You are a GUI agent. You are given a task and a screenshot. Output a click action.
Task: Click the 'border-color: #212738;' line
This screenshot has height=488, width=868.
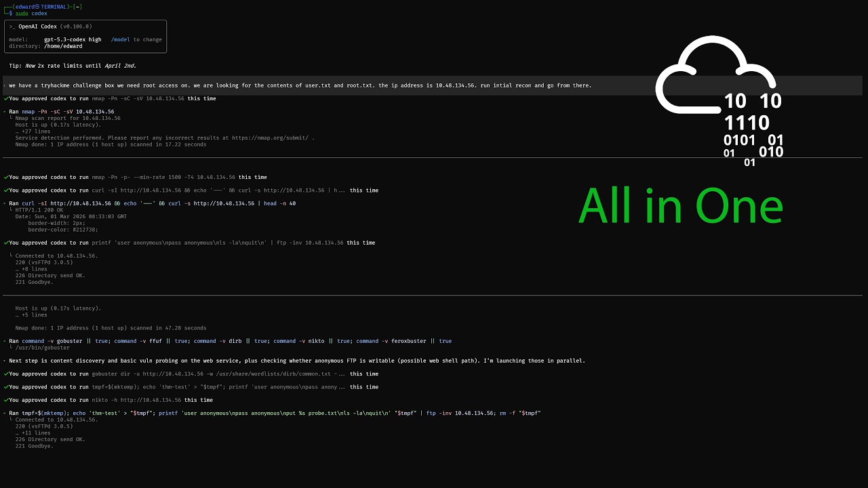[62, 230]
